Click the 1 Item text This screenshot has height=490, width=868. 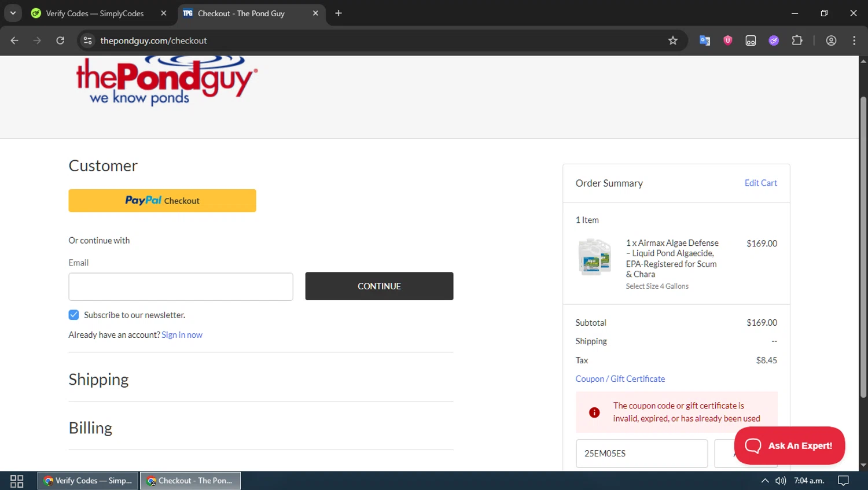pyautogui.click(x=587, y=220)
